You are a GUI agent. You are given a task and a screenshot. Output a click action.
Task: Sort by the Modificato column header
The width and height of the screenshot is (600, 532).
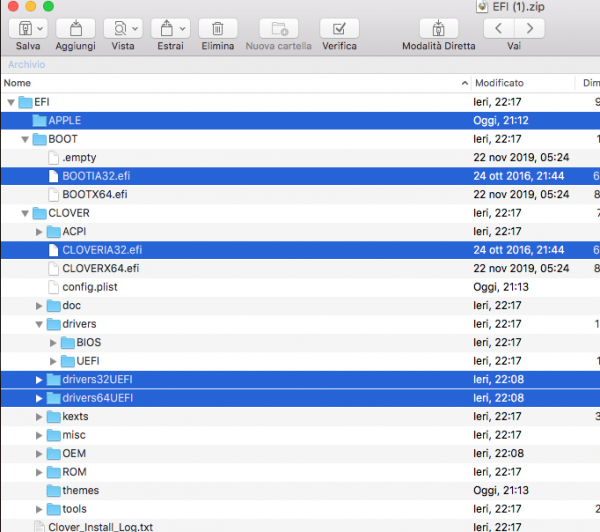pos(499,83)
